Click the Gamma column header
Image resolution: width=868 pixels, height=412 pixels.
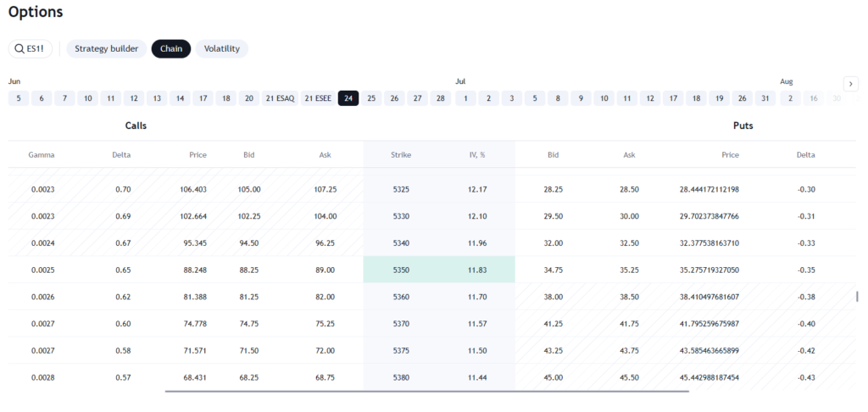42,155
